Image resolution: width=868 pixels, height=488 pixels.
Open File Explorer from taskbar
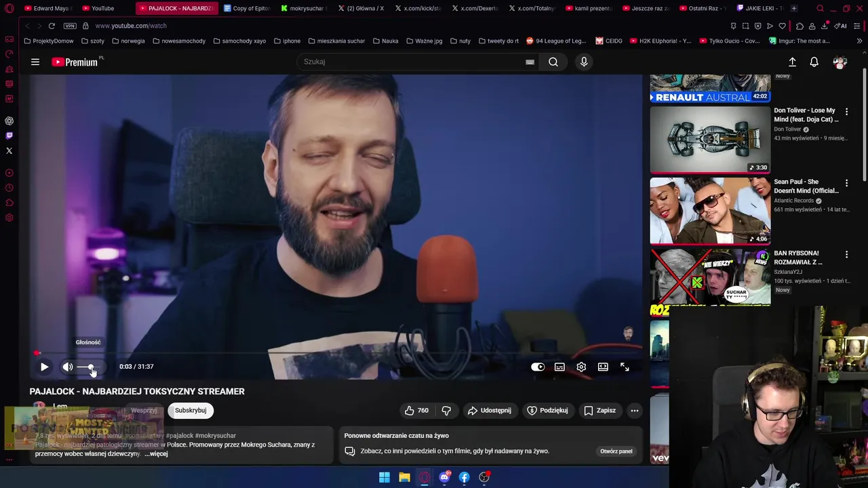(404, 477)
